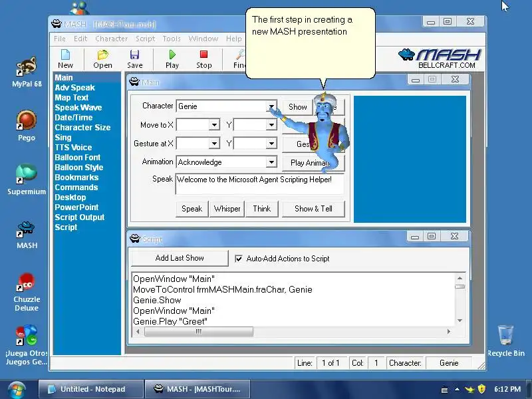Image resolution: width=532 pixels, height=399 pixels.
Task: Click the genie lamp tray icon
Action: (x=470, y=389)
